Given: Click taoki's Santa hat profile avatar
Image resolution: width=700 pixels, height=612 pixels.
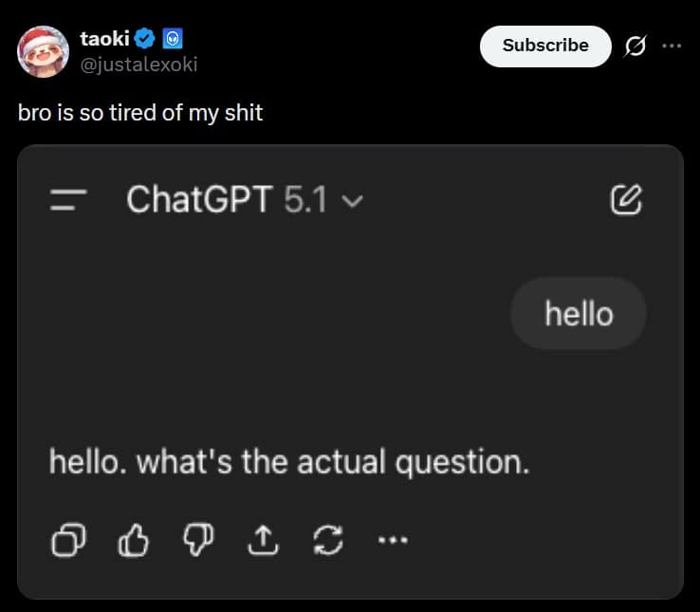Looking at the screenshot, I should (43, 51).
